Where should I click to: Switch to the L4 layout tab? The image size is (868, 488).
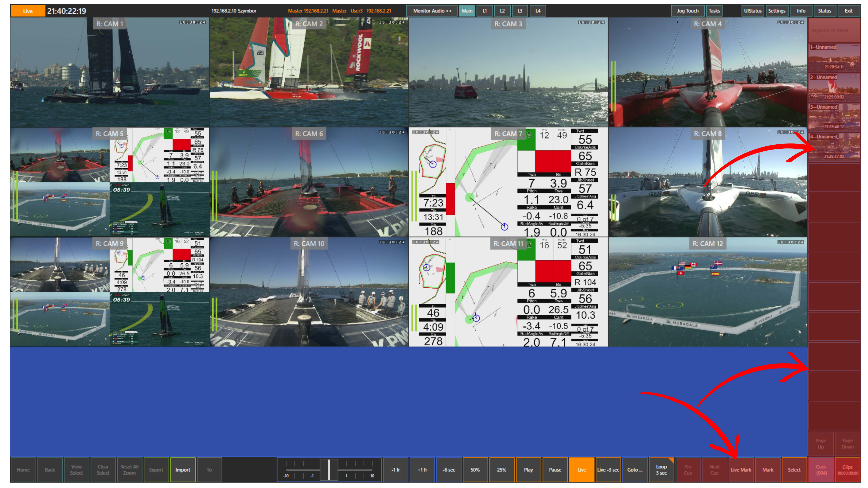click(538, 11)
